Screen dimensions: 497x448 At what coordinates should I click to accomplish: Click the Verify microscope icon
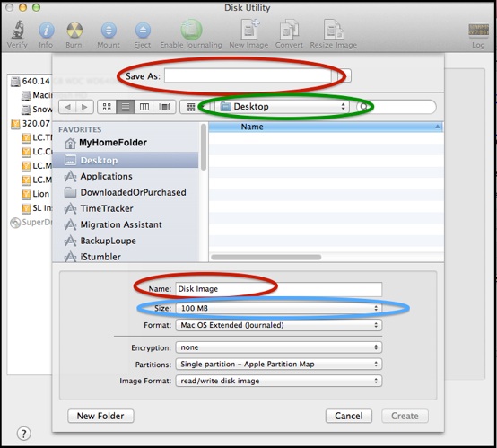(x=18, y=30)
